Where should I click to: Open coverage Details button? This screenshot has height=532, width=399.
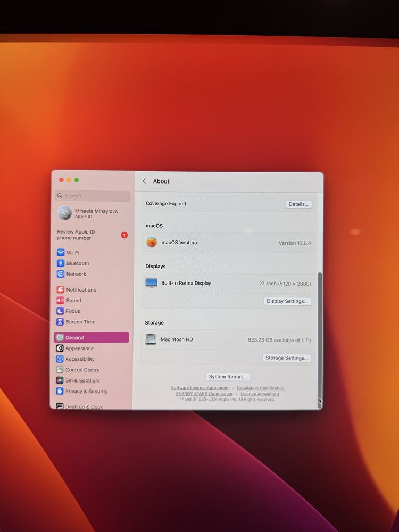click(298, 204)
